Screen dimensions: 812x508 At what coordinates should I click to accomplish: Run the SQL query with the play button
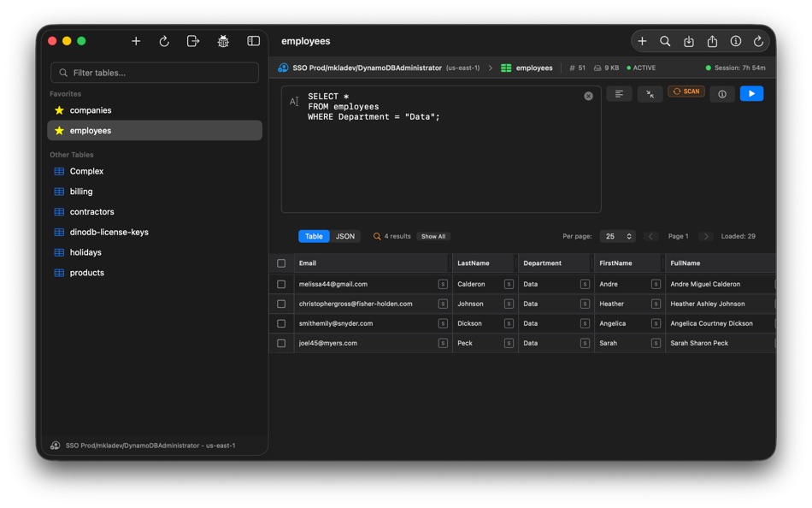pos(751,93)
